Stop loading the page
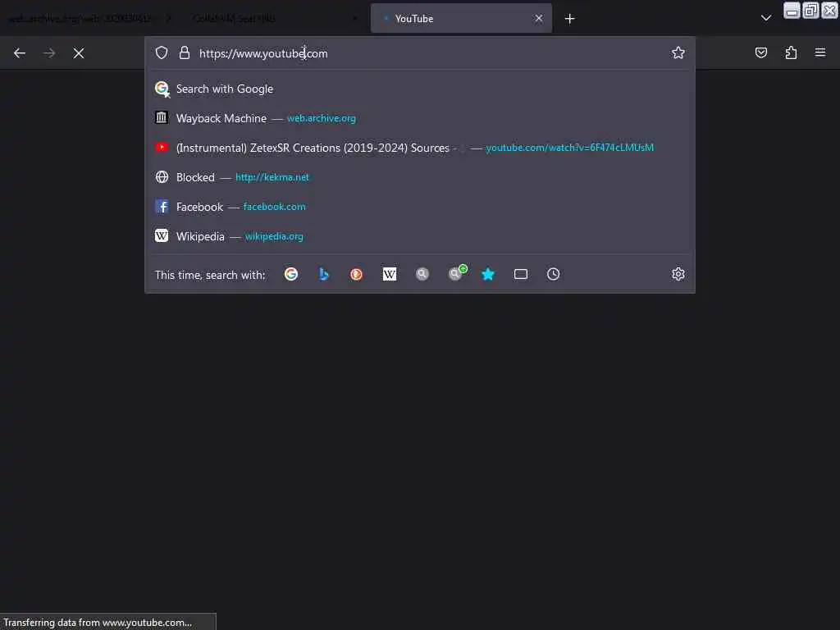Image resolution: width=840 pixels, height=630 pixels. pos(79,53)
